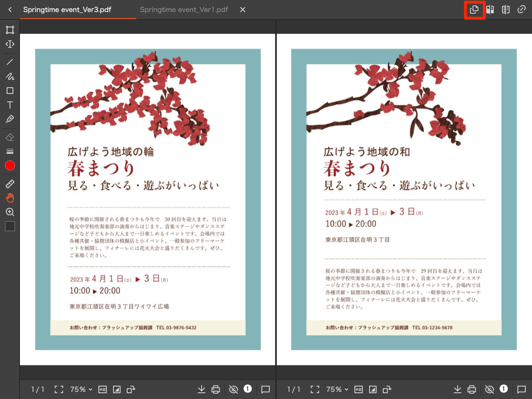Switch to text comparison mode

506,9
